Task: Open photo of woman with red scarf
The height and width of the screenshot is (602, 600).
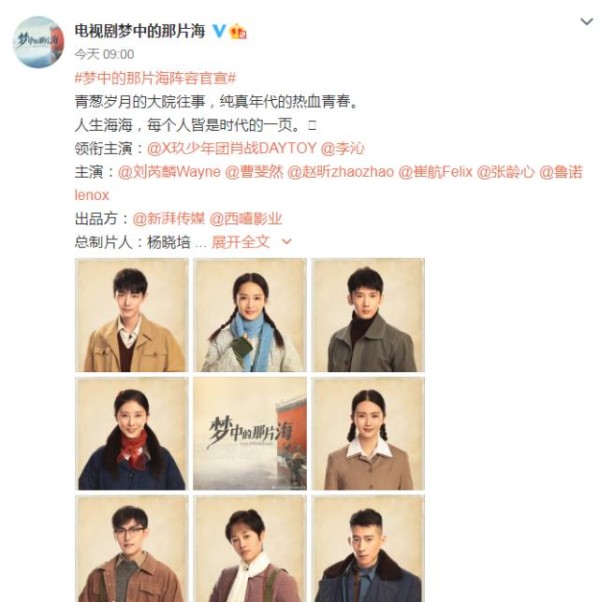Action: [x=132, y=433]
